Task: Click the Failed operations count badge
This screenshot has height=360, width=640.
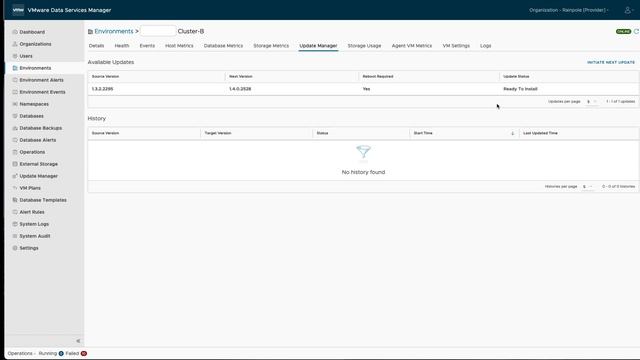Action: coord(84,353)
